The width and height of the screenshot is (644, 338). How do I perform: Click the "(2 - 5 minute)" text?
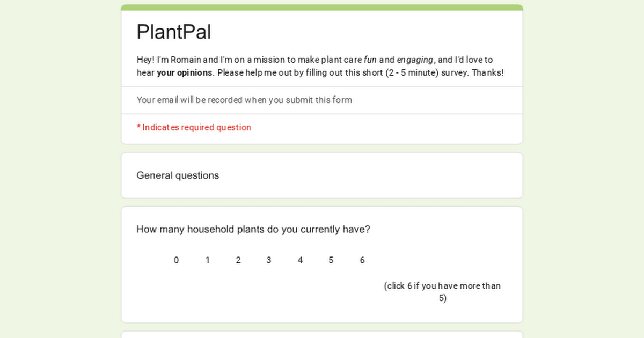411,73
